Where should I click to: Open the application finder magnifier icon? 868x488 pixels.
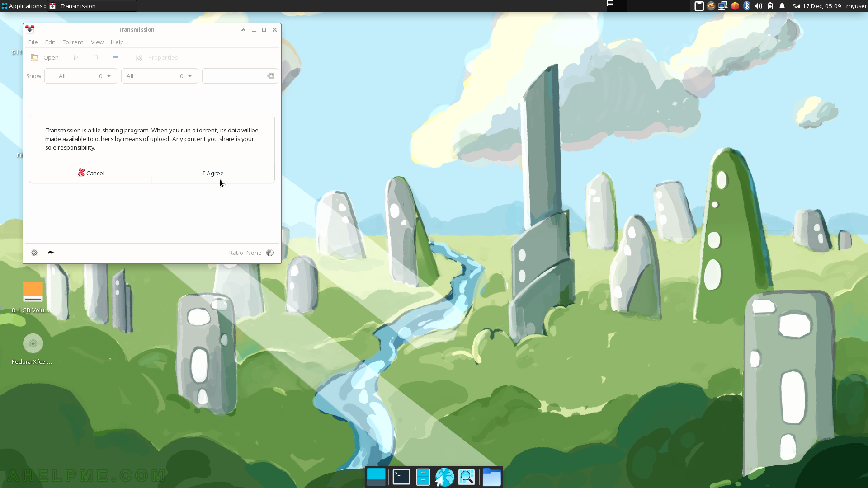[467, 477]
